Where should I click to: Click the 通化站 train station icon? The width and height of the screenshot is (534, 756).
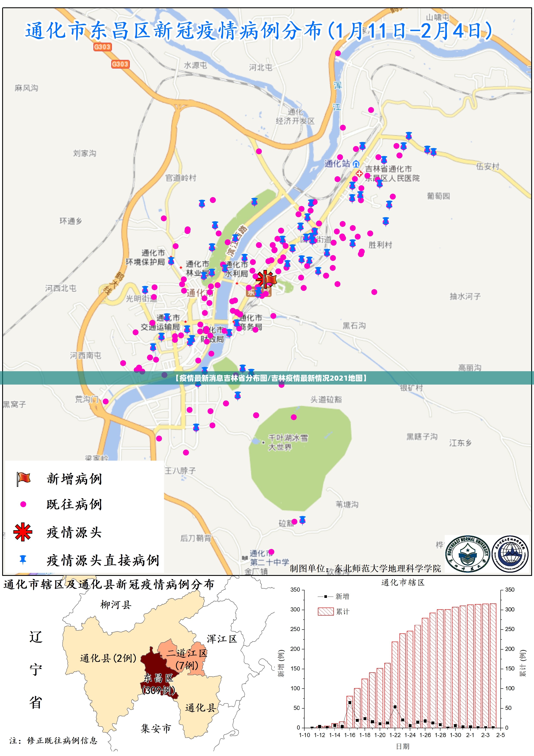pyautogui.click(x=356, y=164)
